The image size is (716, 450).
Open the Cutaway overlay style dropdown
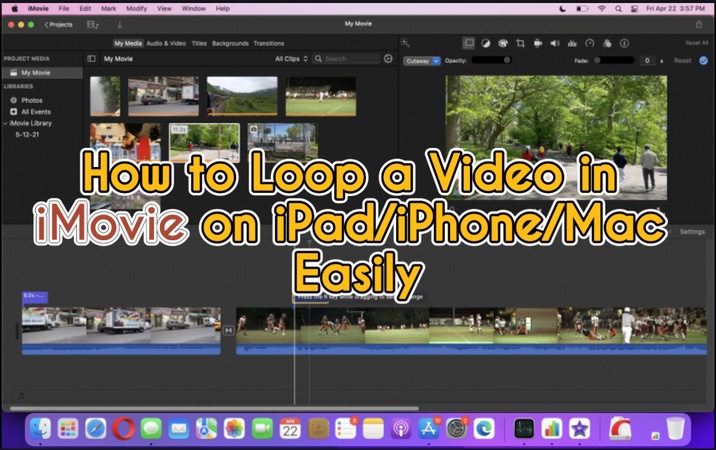pos(417,60)
